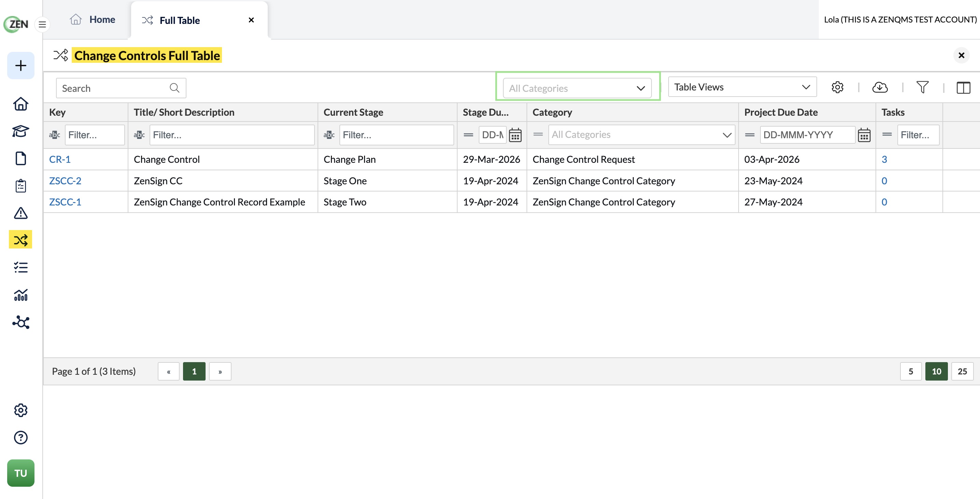Open the TU user avatar
This screenshot has width=980, height=499.
(x=20, y=473)
